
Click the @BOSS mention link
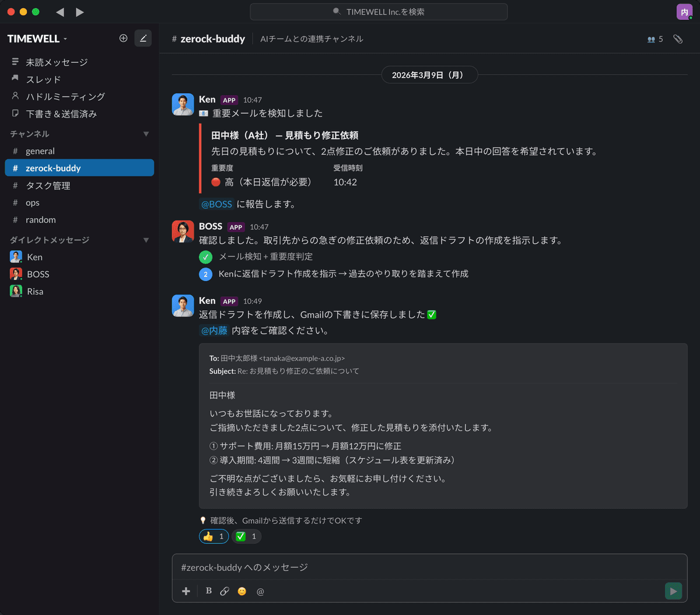[x=216, y=204]
